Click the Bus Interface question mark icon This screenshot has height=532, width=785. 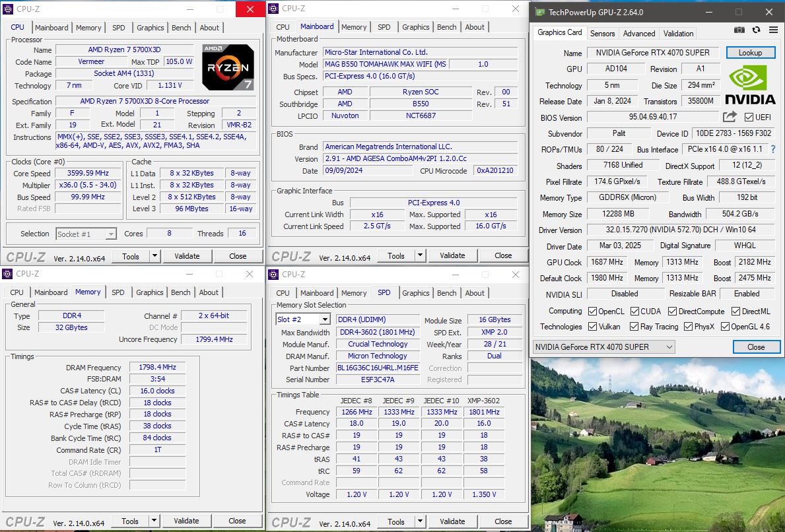click(x=774, y=149)
